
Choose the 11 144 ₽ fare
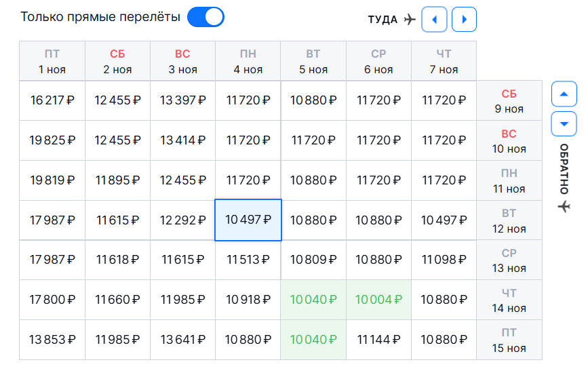378,340
